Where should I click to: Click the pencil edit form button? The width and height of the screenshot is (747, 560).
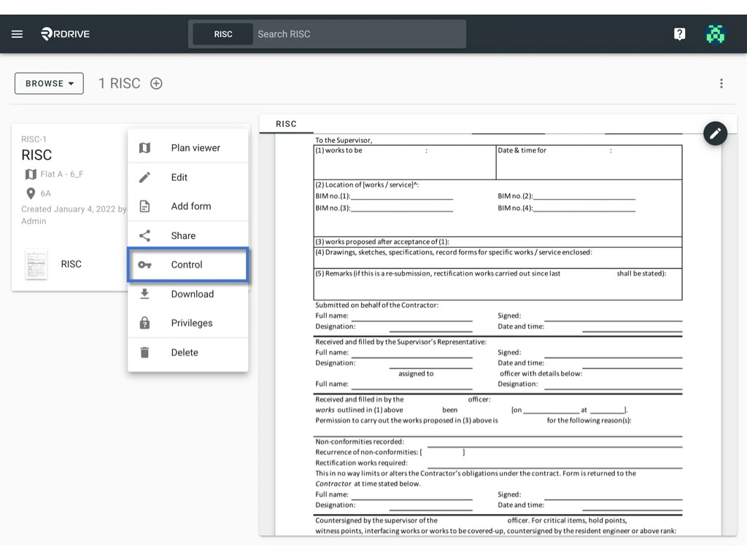click(x=715, y=133)
